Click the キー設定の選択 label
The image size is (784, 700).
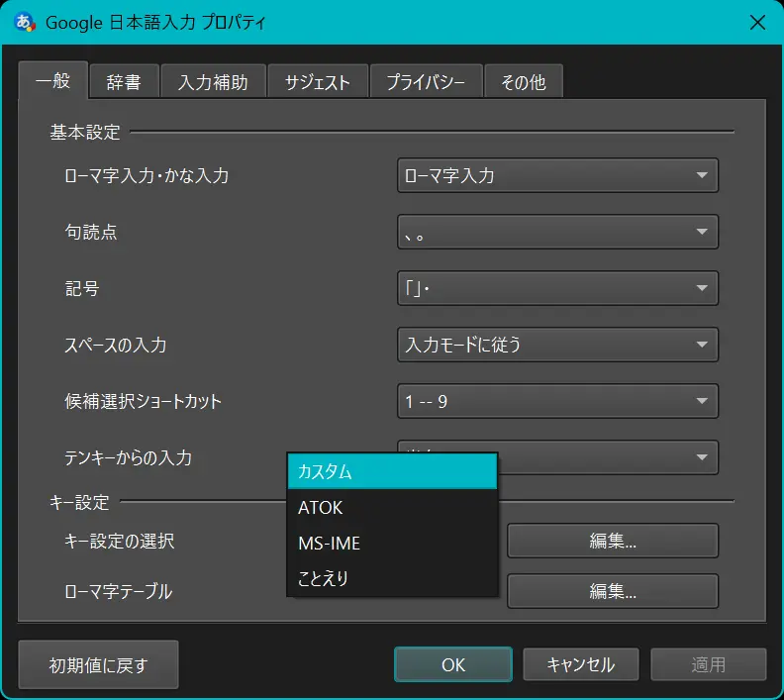120,541
